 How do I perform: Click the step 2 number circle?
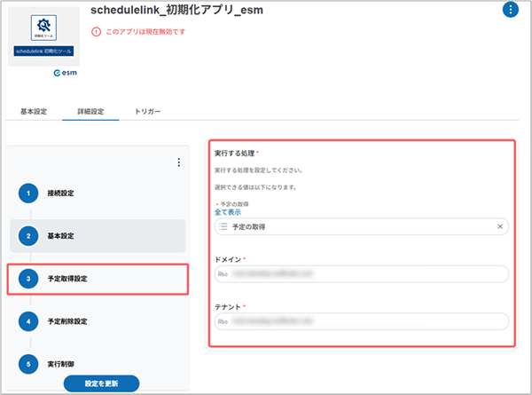pyautogui.click(x=28, y=236)
